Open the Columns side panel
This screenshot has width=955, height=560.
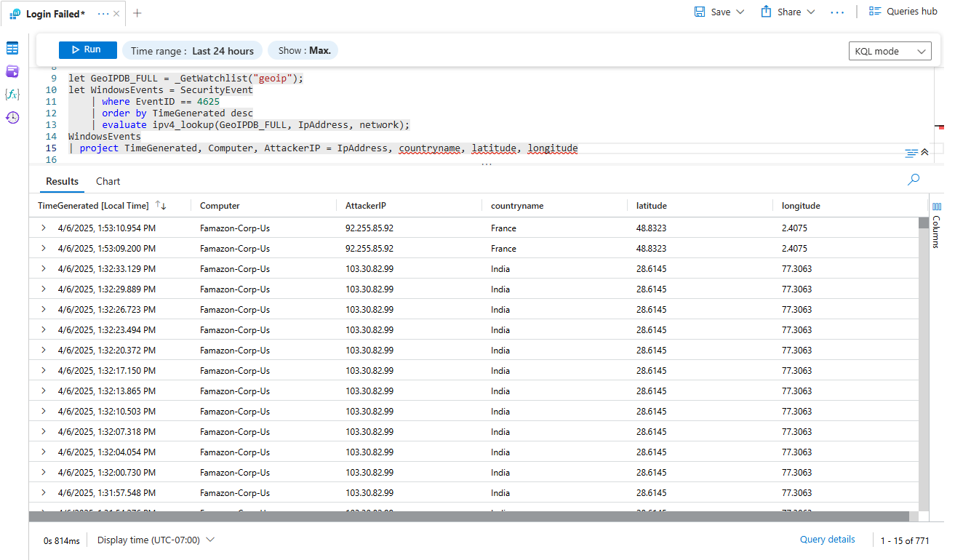coord(936,227)
